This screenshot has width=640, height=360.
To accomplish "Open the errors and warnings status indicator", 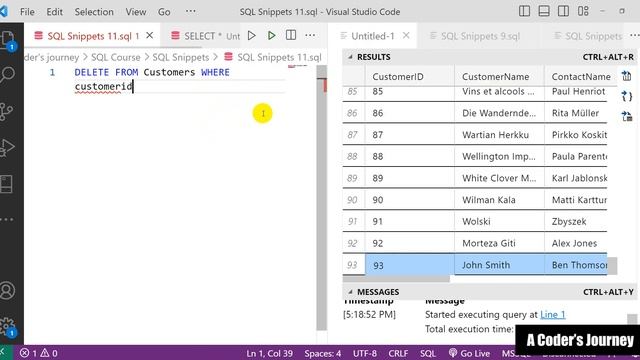I will (x=38, y=353).
